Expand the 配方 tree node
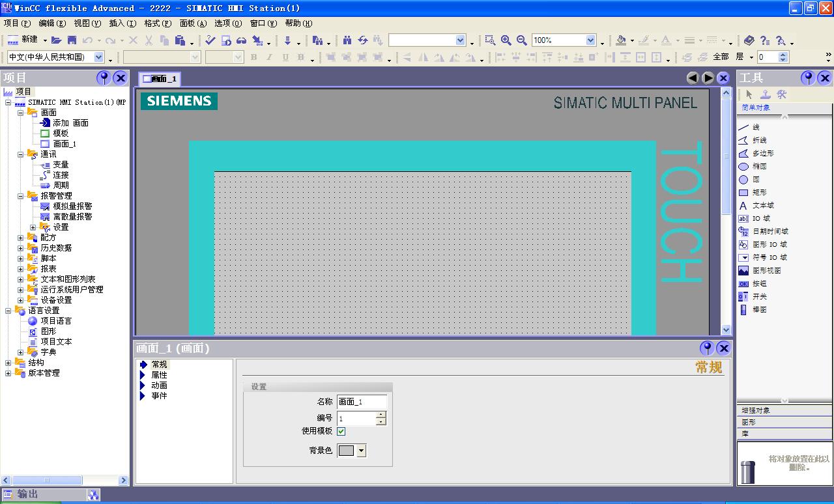The width and height of the screenshot is (834, 504). pyautogui.click(x=21, y=238)
